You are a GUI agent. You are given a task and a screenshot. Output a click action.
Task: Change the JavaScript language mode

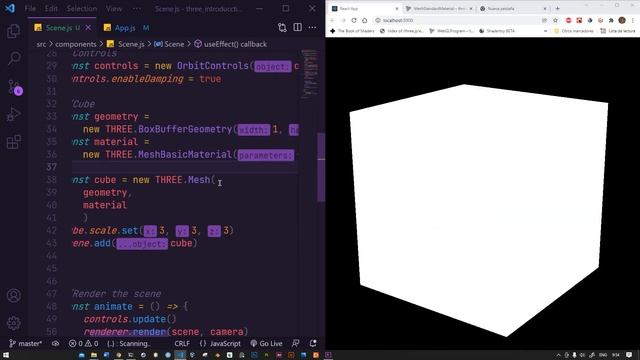(x=220, y=344)
